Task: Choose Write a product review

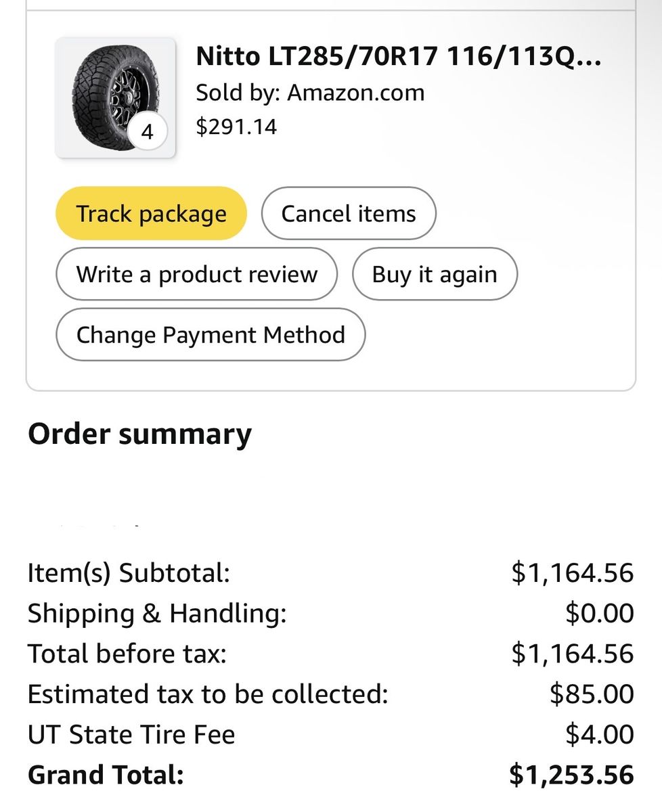Action: click(x=196, y=275)
